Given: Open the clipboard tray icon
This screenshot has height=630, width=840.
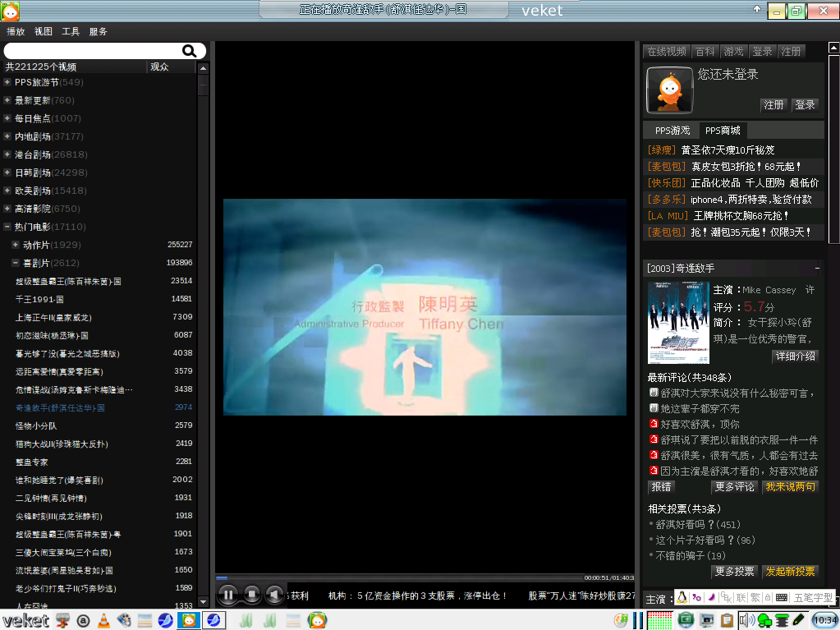Looking at the screenshot, I should (727, 621).
